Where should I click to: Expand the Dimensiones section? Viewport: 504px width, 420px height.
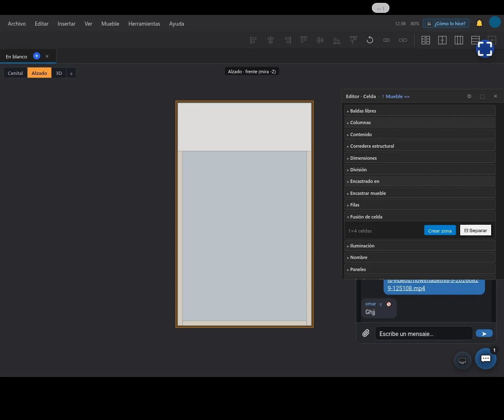(420, 158)
